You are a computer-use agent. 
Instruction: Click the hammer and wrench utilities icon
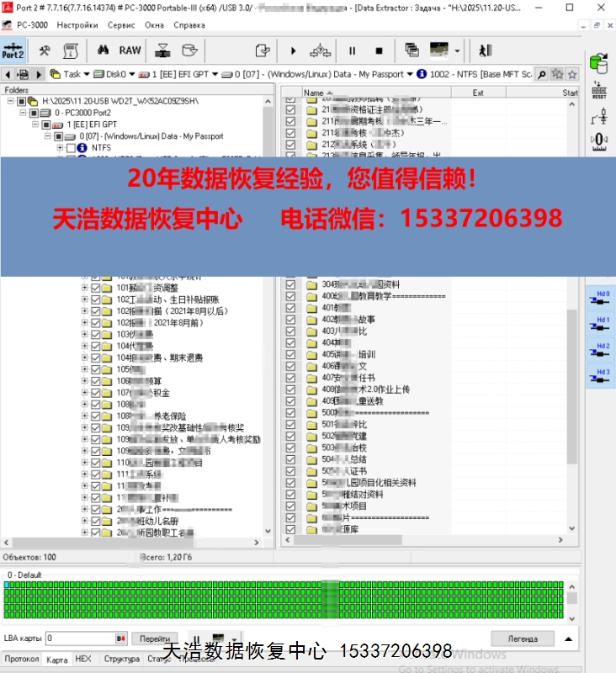45,50
